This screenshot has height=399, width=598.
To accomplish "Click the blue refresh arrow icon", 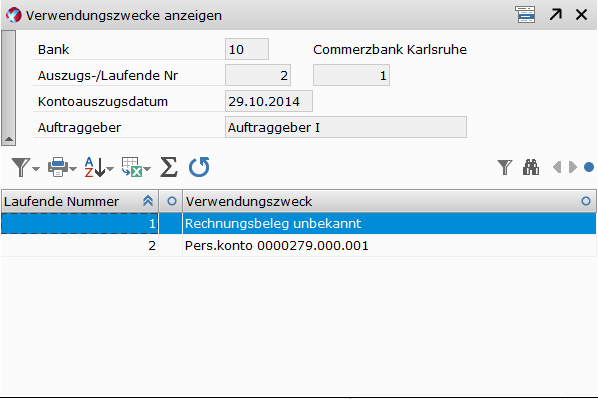I will pyautogui.click(x=199, y=167).
